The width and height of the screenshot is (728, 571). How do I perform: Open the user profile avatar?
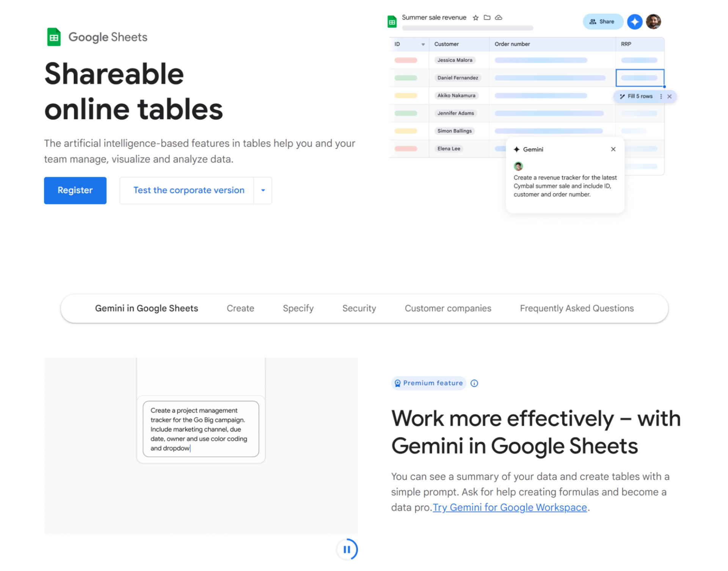653,22
